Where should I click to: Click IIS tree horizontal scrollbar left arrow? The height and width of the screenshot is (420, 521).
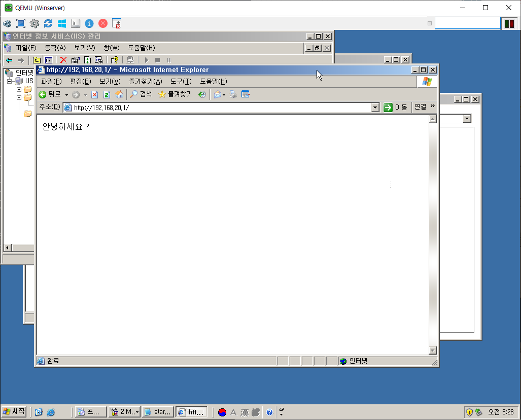(8, 248)
